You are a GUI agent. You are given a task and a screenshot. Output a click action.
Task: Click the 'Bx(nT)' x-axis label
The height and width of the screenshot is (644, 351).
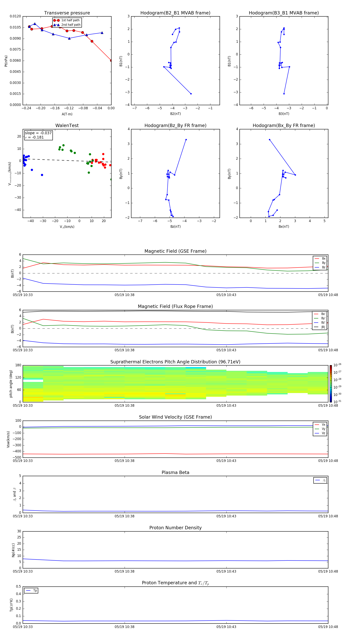pyautogui.click(x=284, y=227)
